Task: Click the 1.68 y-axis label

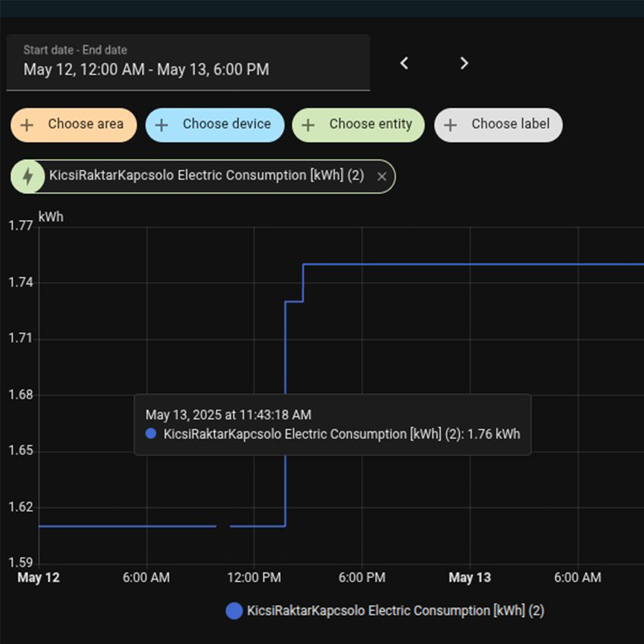Action: (20, 395)
